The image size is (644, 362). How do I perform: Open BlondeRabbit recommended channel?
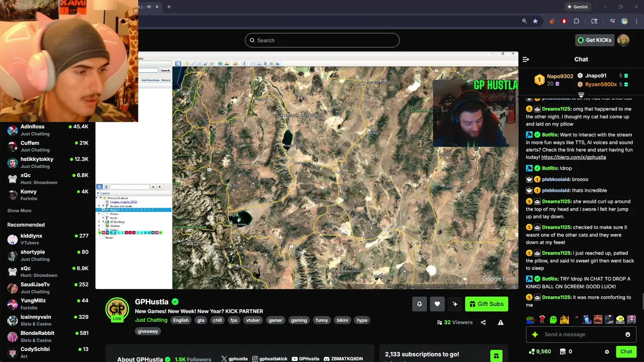48,336
